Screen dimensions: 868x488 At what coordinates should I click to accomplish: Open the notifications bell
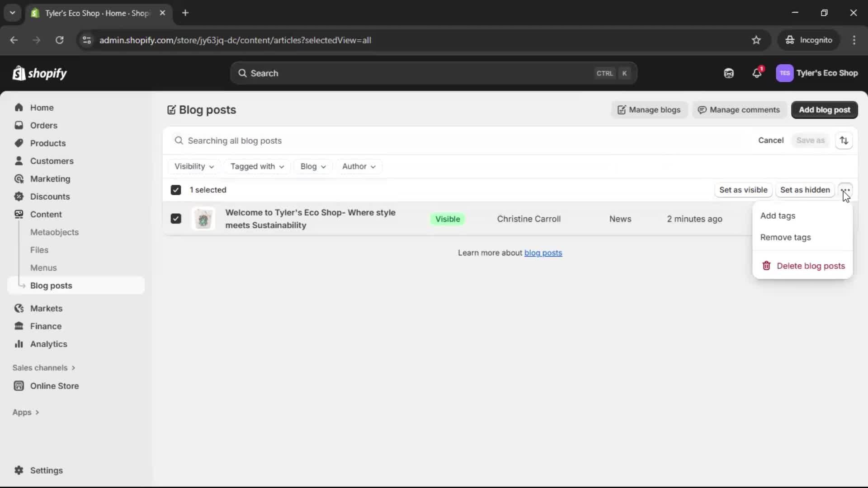(757, 73)
